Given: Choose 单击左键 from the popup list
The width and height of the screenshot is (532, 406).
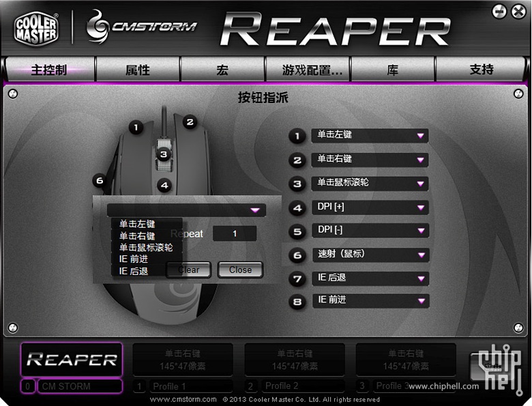Looking at the screenshot, I should click(147, 224).
